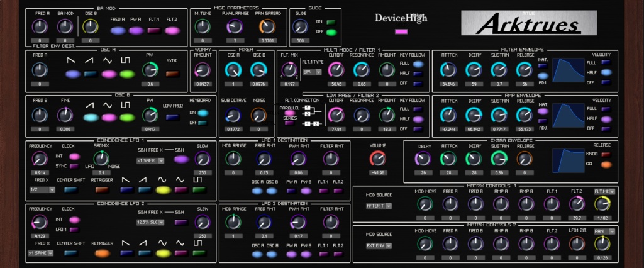Click the Arktrues title display
This screenshot has height=268, width=644.
click(529, 23)
